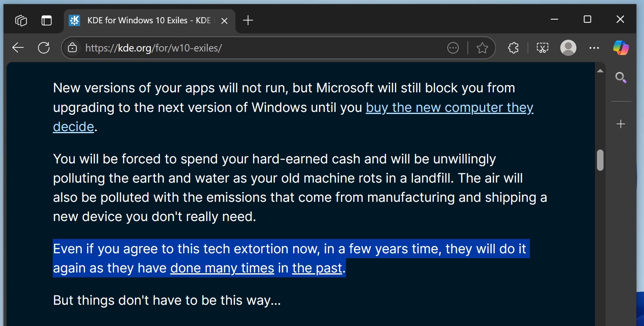644x326 pixels.
Task: Click the page's vertical scrollbar thumb
Action: [x=600, y=160]
